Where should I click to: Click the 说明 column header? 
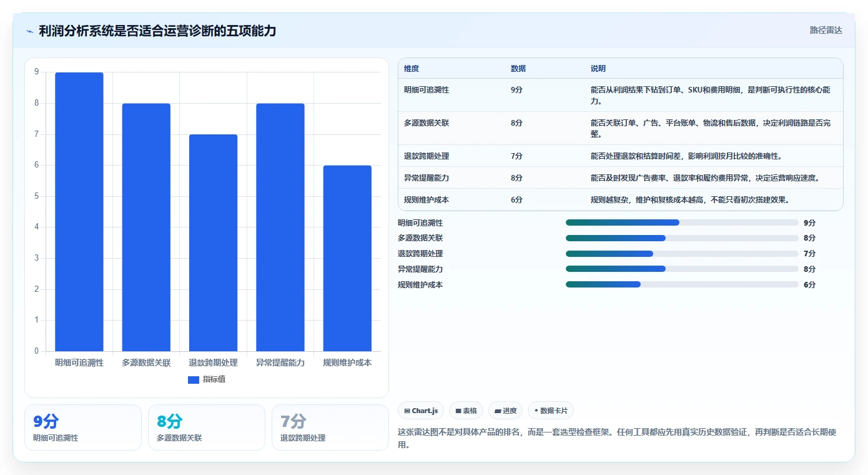click(598, 69)
